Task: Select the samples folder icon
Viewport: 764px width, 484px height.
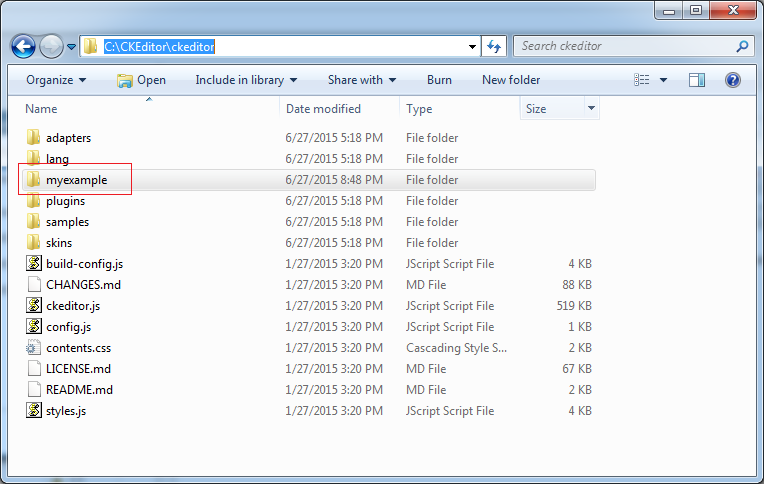Action: pos(33,221)
